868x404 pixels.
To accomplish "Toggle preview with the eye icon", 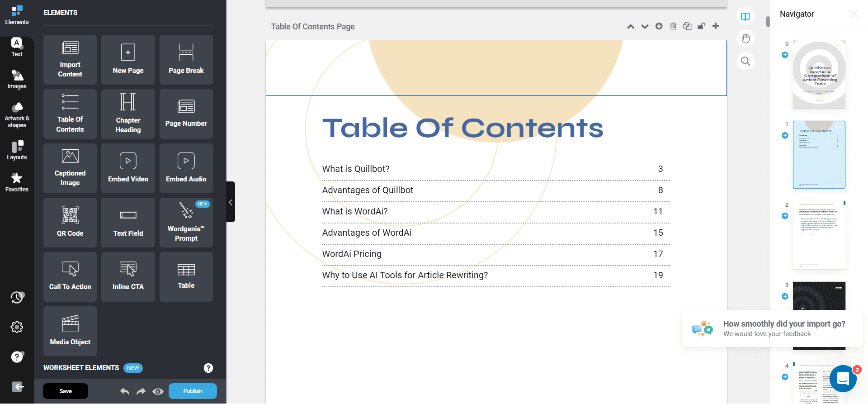I will (158, 391).
